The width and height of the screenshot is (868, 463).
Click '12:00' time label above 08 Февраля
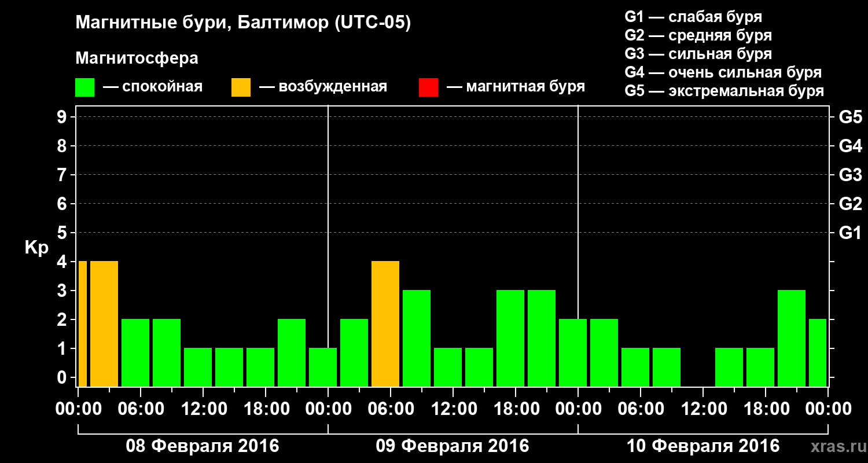pos(203,409)
